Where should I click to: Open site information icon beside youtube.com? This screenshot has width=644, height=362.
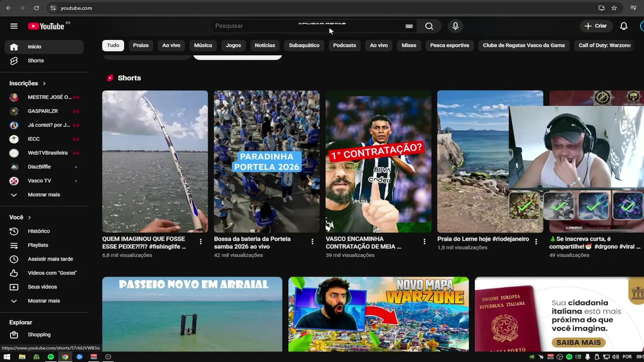tap(53, 8)
